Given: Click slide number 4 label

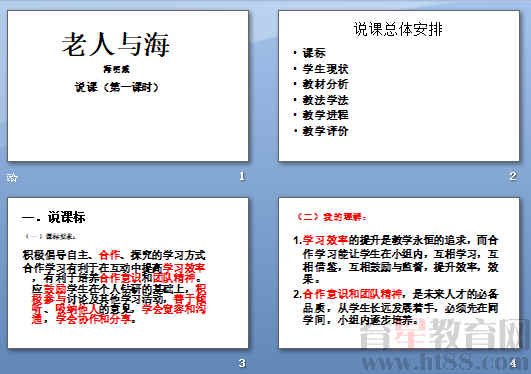Looking at the screenshot, I should tap(513, 363).
